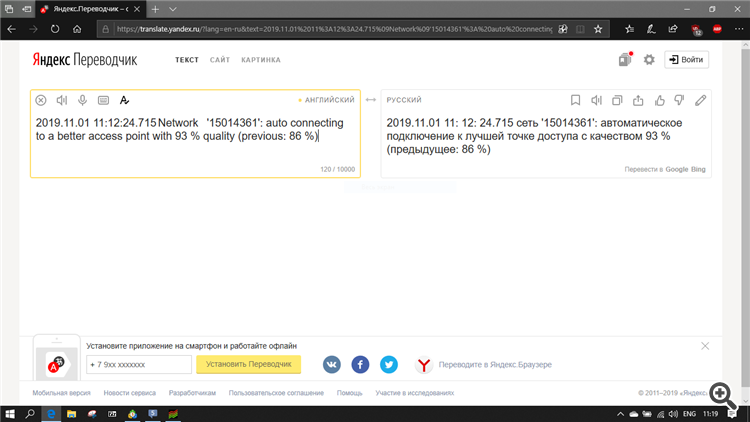The width and height of the screenshot is (750, 422).
Task: Open Участие в исследованиях footer link
Action: coord(415,393)
